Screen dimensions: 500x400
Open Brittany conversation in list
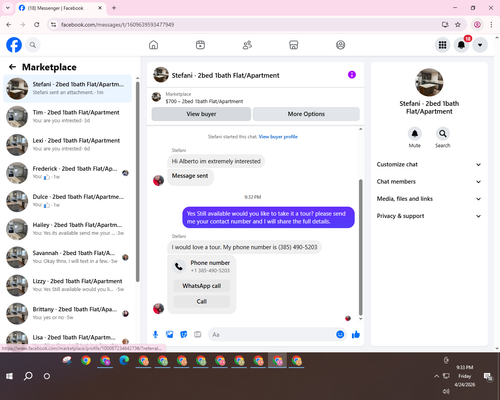pyautogui.click(x=68, y=313)
